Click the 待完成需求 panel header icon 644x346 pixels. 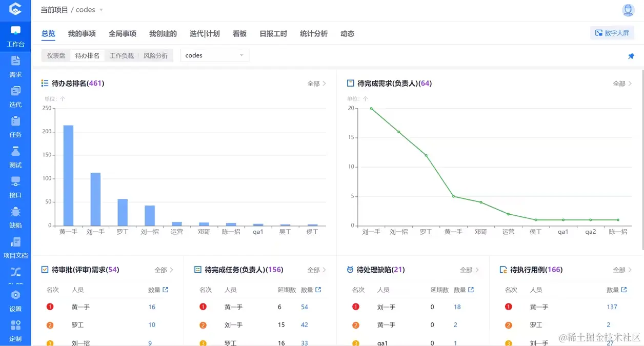click(351, 83)
